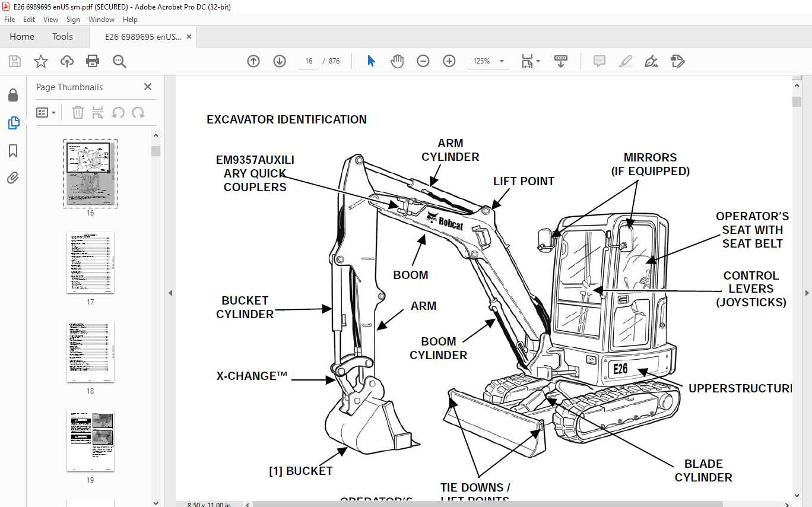The width and height of the screenshot is (812, 507).
Task: Open the File menu
Action: tap(9, 20)
